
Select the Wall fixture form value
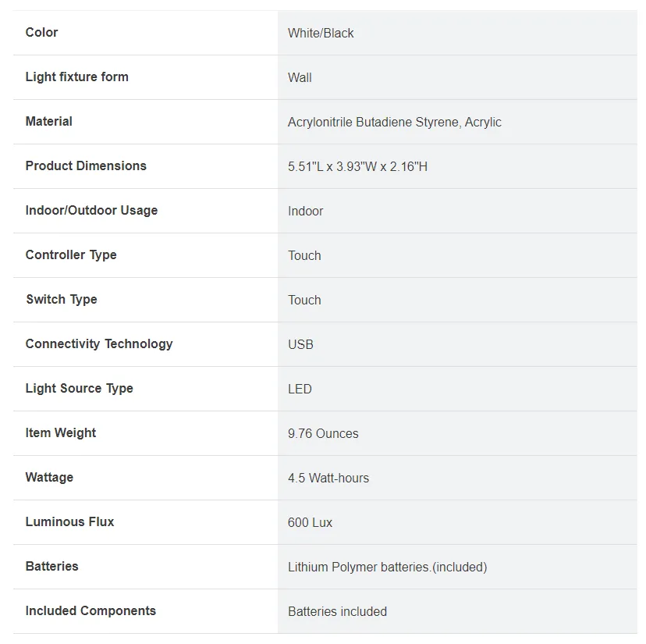300,77
